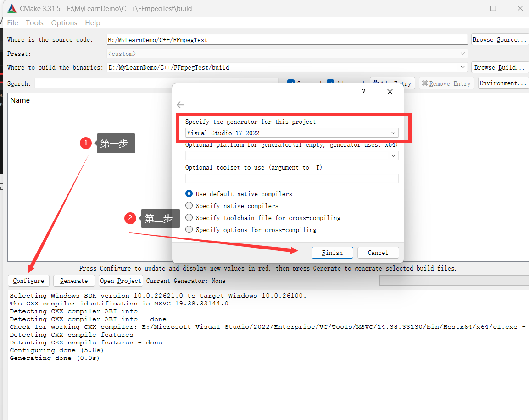Image resolution: width=529 pixels, height=420 pixels.
Task: Open the Tools menu
Action: 34,22
